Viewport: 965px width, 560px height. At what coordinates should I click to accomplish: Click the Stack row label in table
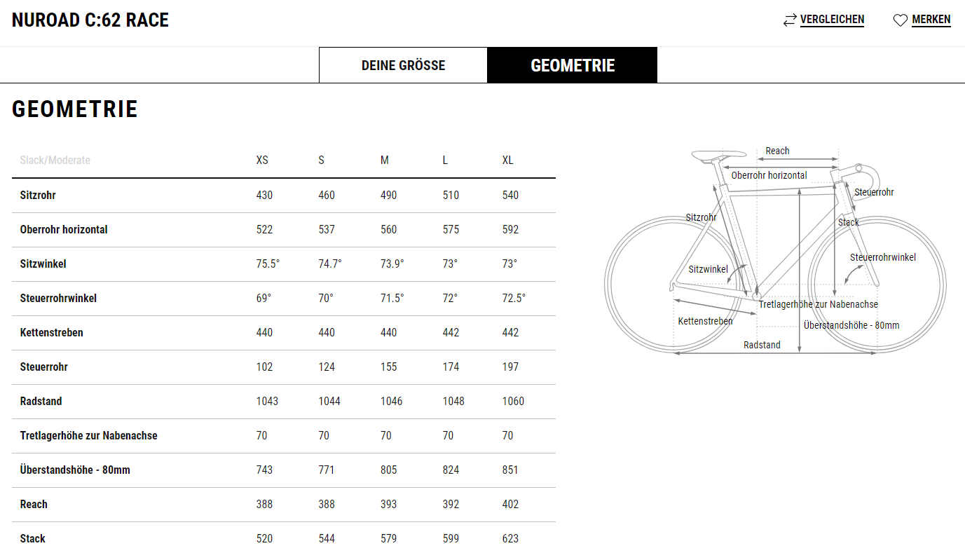33,538
